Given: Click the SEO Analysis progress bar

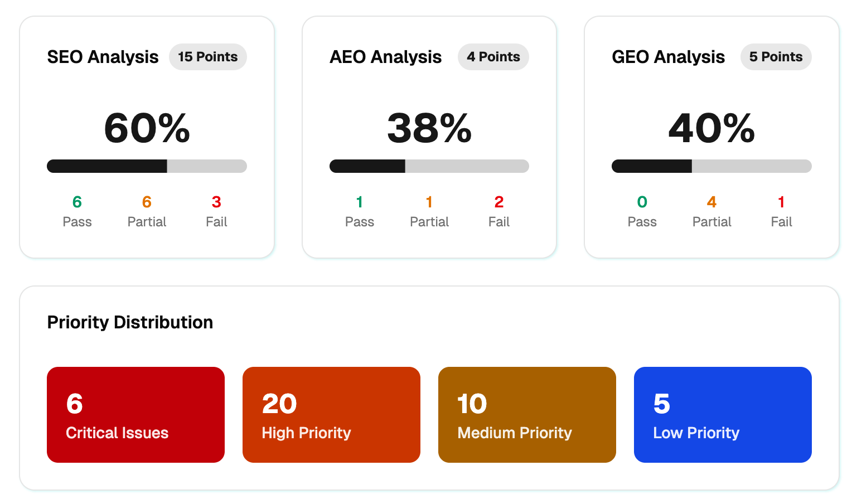Looking at the screenshot, I should pyautogui.click(x=147, y=166).
